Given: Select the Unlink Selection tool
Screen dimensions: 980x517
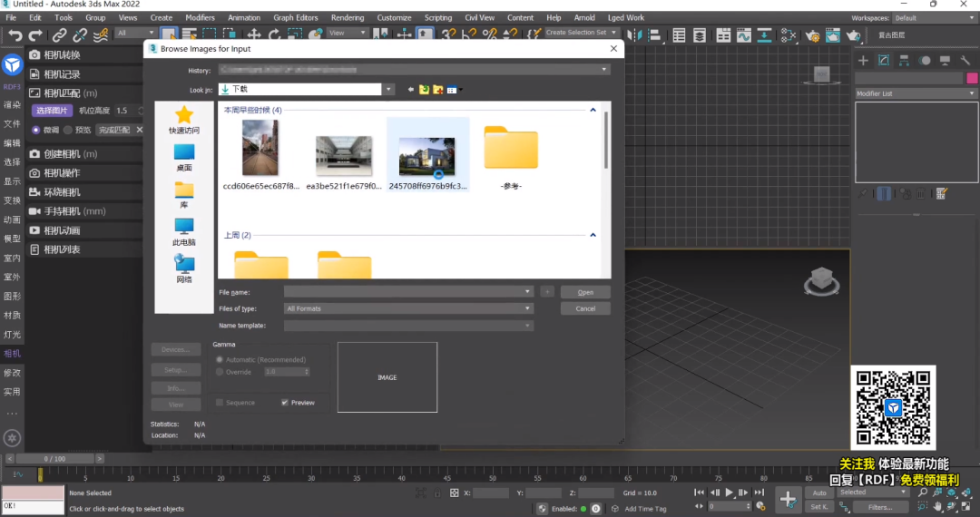Looking at the screenshot, I should point(79,35).
